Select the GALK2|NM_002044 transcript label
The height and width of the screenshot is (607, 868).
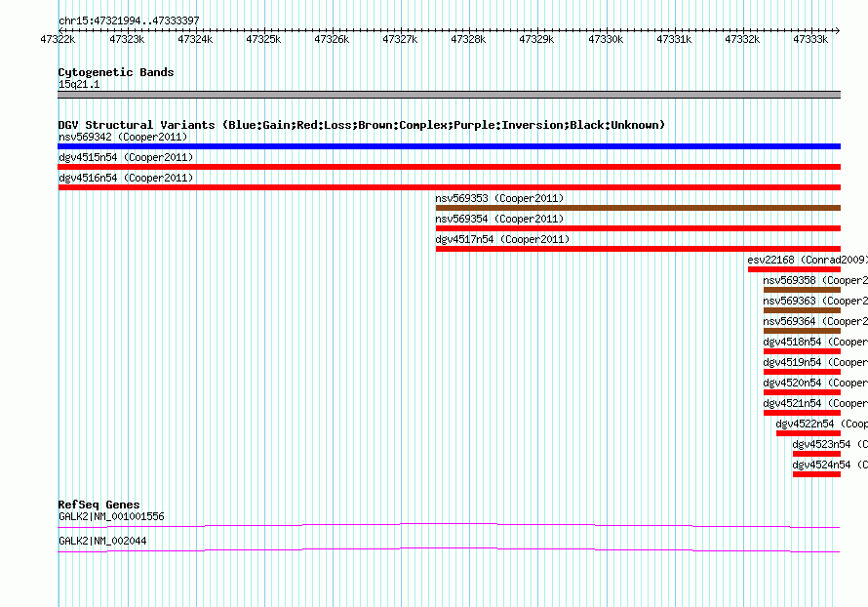(102, 541)
